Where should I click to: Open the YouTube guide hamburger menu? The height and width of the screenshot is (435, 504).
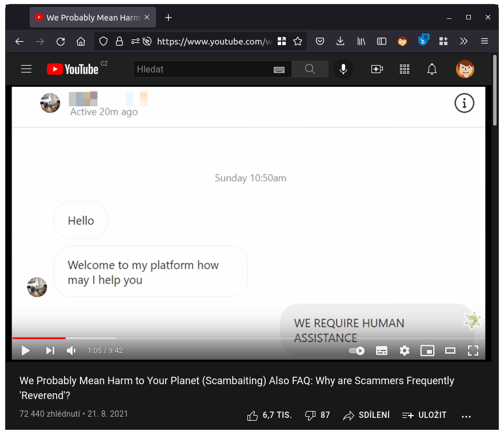coord(26,69)
